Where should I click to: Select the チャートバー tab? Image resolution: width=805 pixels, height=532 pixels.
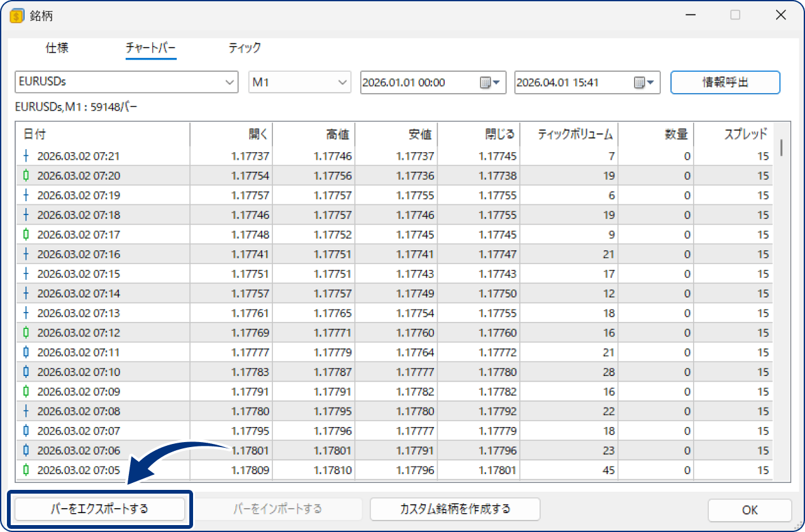(x=151, y=48)
